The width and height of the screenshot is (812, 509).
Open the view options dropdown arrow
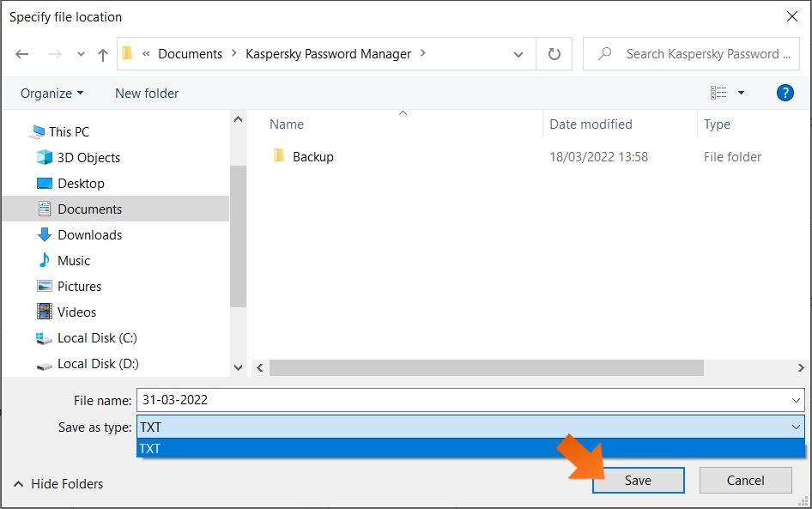(741, 93)
